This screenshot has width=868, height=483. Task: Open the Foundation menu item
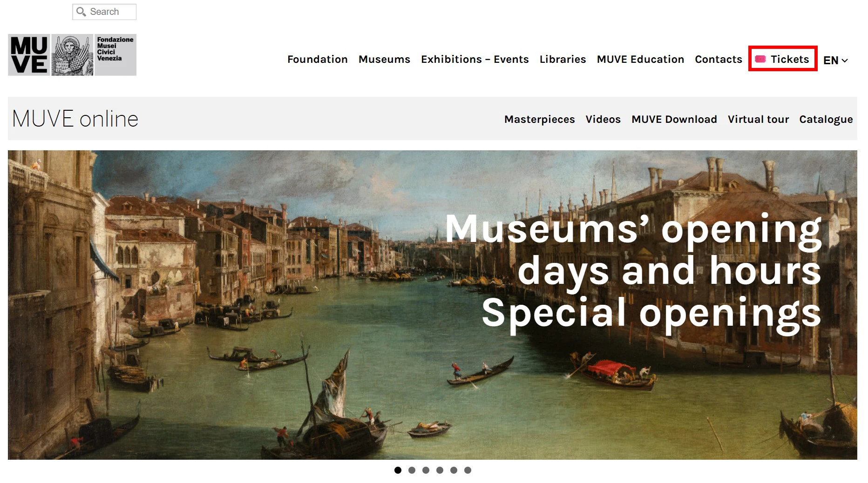(x=317, y=59)
